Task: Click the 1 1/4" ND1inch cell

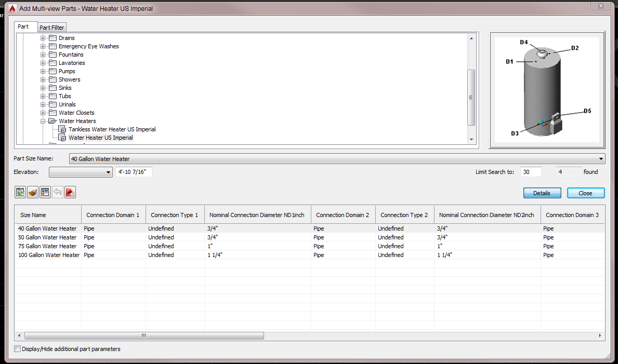Action: [x=258, y=255]
